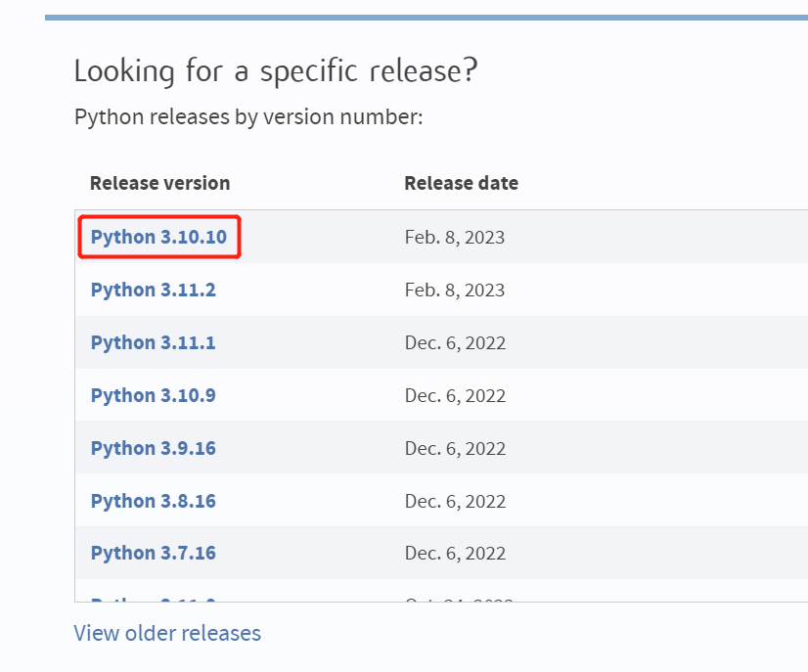Viewport: 808px width, 672px height.
Task: Open the Python 3.10.10 release link
Action: (158, 238)
